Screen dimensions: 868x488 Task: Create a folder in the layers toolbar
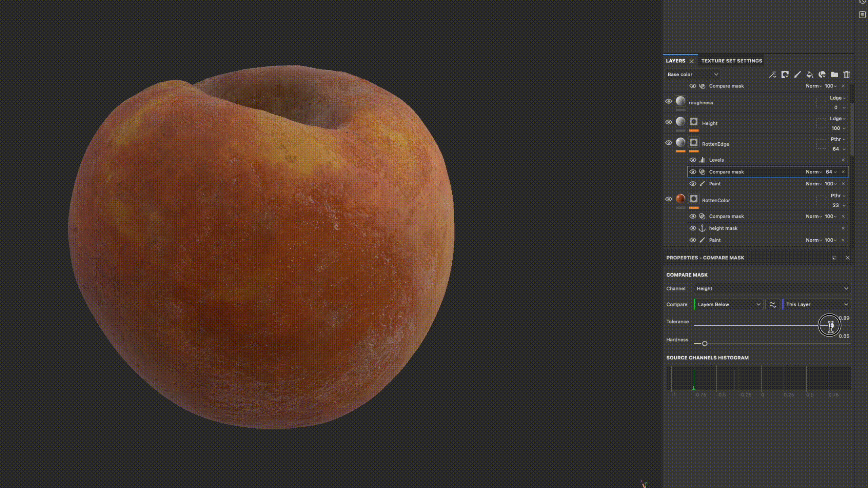pos(834,75)
